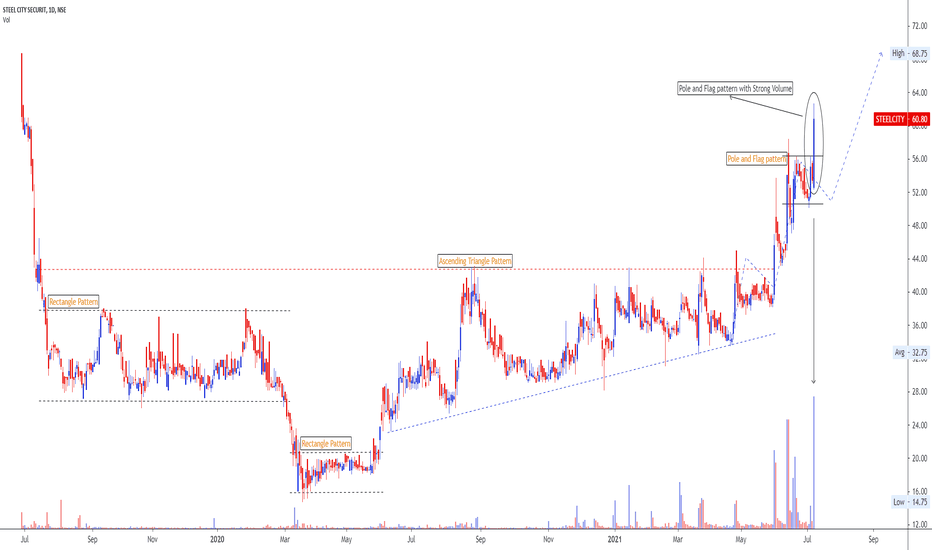Click the Avg 32.75 price label
The width and height of the screenshot is (932, 550).
(x=911, y=353)
